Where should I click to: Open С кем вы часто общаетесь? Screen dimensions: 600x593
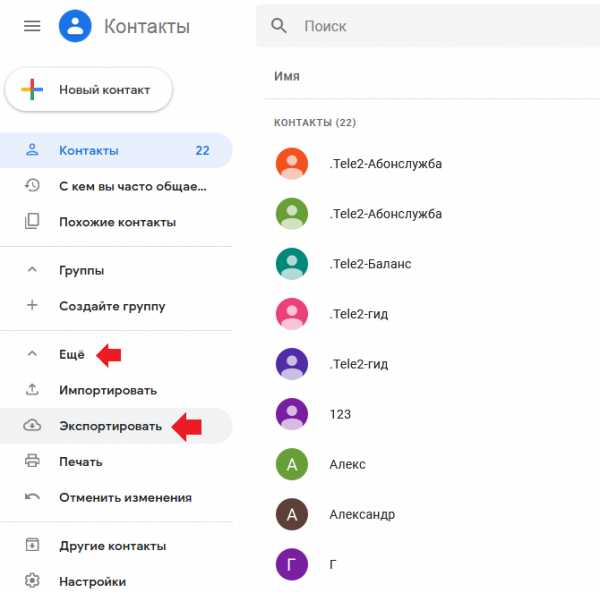[x=116, y=186]
